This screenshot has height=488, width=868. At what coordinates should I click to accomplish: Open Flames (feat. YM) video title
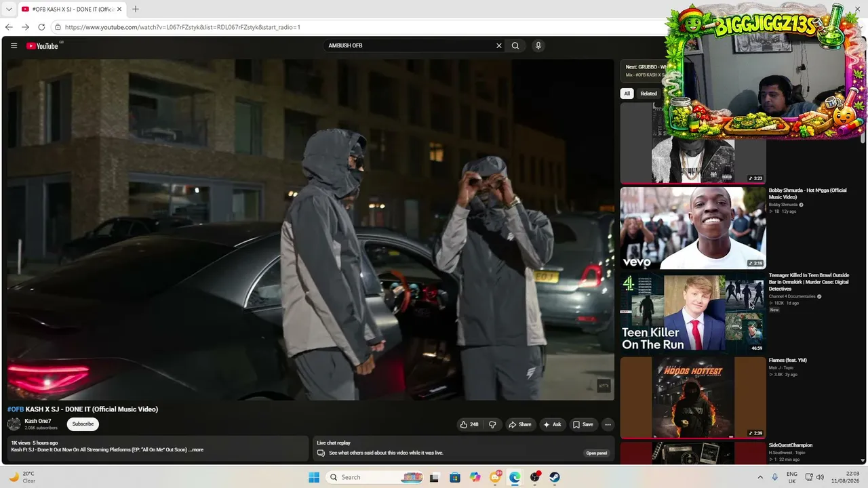point(788,360)
